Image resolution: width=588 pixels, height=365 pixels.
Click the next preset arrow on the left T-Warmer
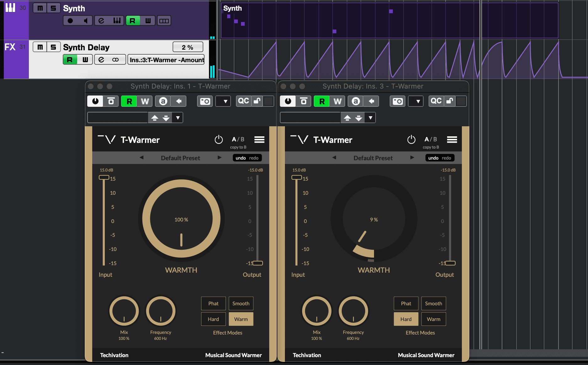(x=219, y=158)
